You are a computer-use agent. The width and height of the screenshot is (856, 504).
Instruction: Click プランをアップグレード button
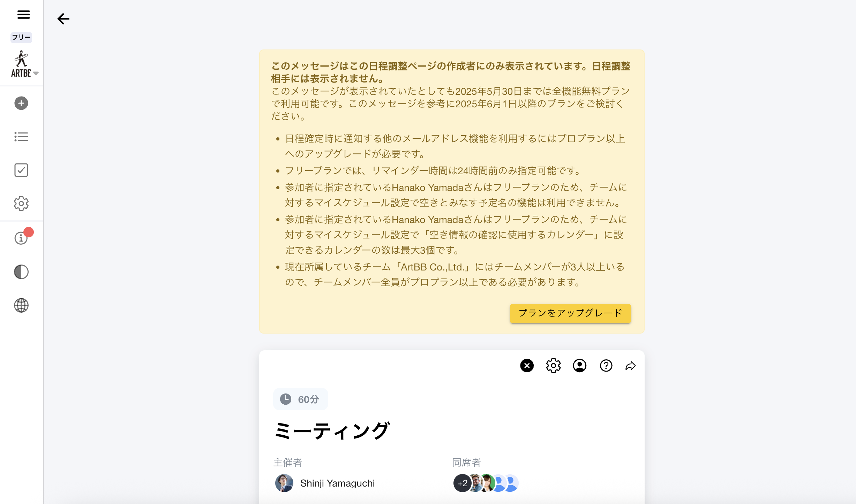click(x=570, y=313)
